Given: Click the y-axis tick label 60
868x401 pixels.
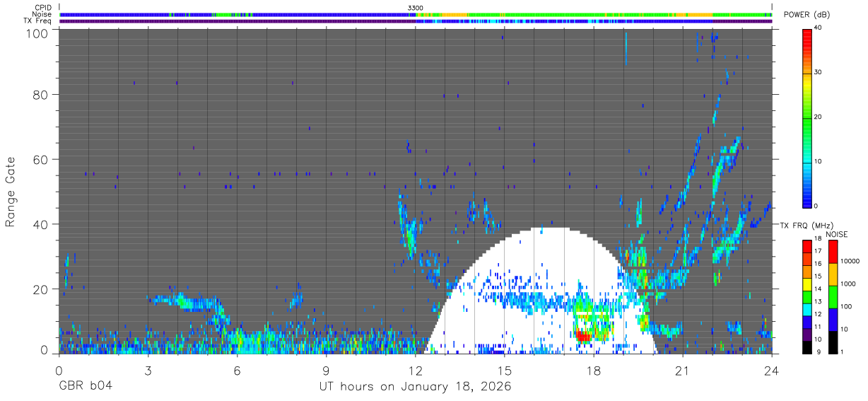Looking at the screenshot, I should tap(40, 159).
